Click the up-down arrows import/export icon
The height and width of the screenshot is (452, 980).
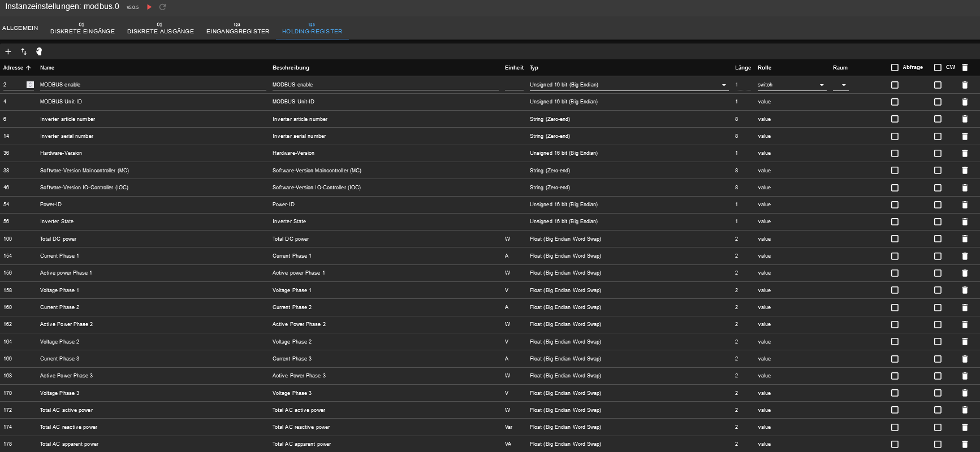coord(24,51)
